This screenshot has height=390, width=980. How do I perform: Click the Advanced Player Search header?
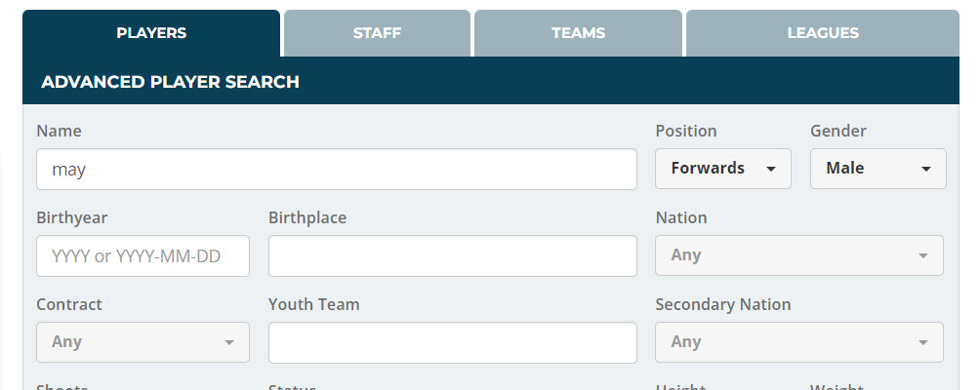point(170,82)
